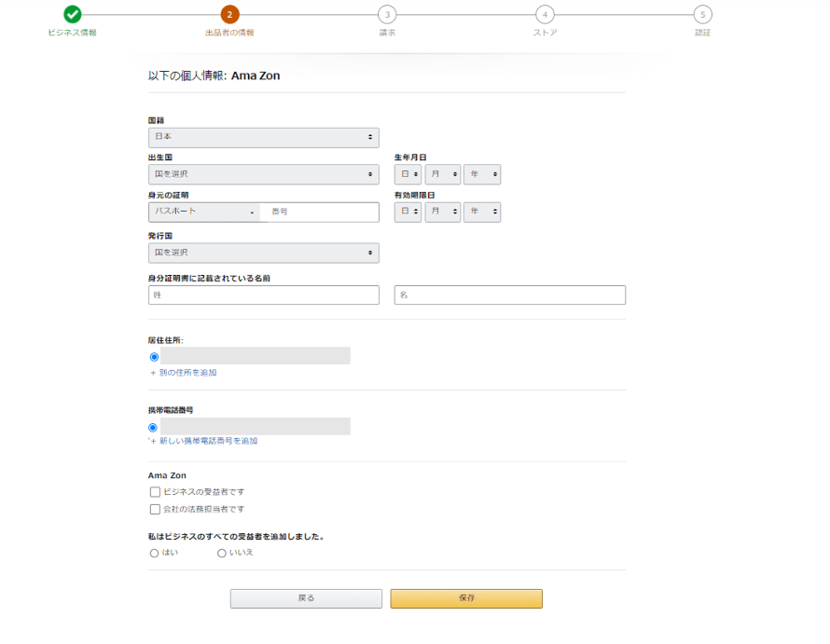Click the green checkmark business info step

(x=73, y=14)
